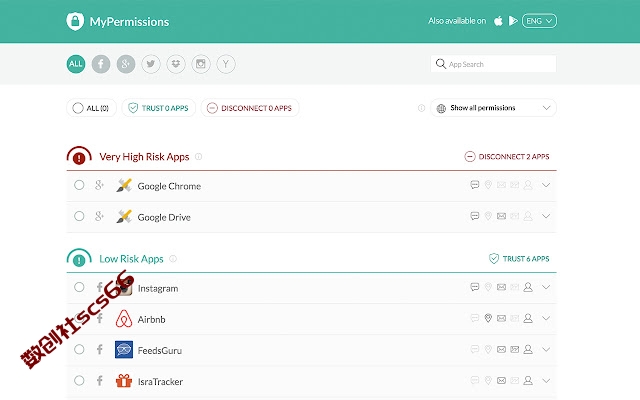Viewport: 640px width, 400px height.
Task: Open the Show all permissions dropdown
Action: [493, 108]
